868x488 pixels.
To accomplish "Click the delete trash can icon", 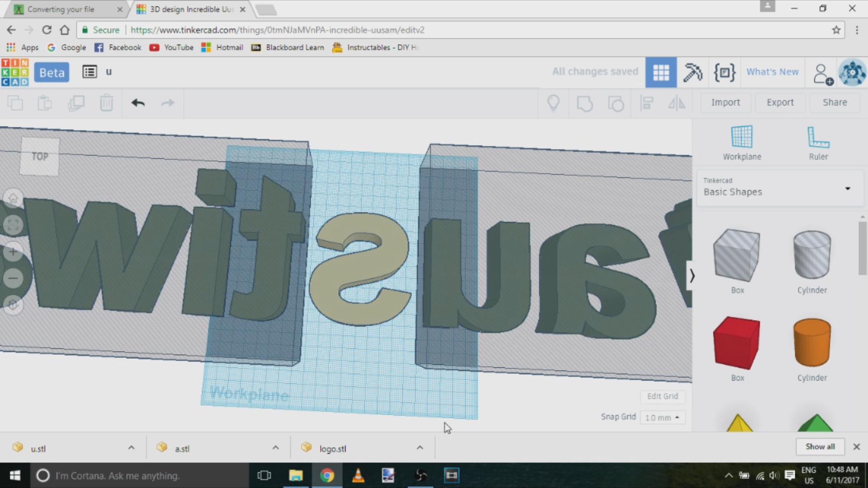I will pos(106,103).
